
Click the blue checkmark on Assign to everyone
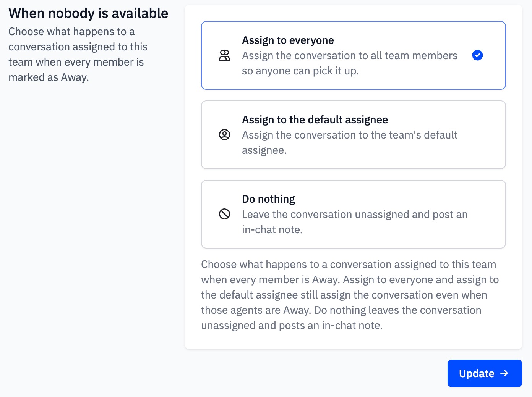(477, 55)
